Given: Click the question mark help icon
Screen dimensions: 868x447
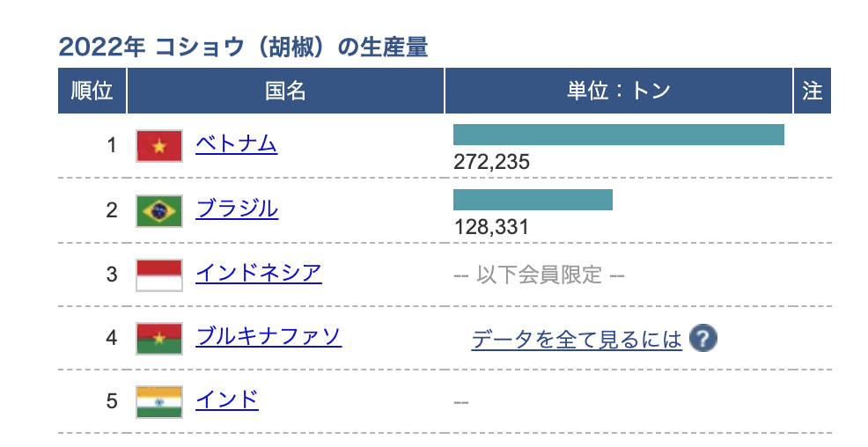Looking at the screenshot, I should coord(702,338).
